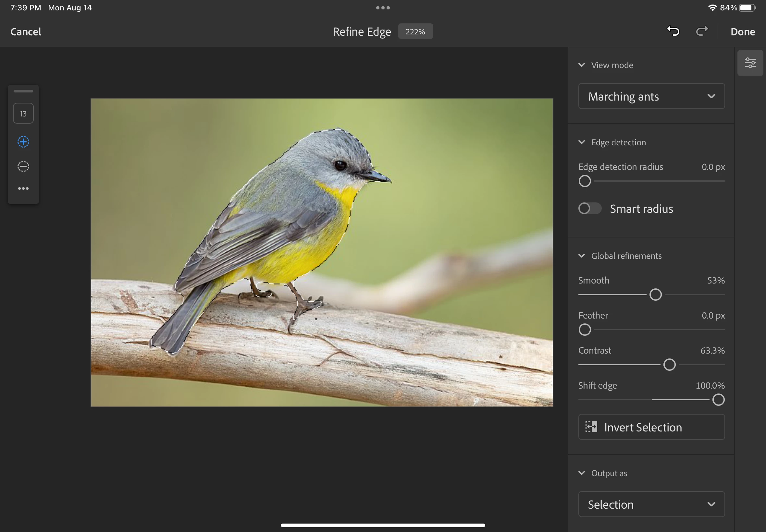The height and width of the screenshot is (532, 766).
Task: Open the Marching ants view mode dropdown
Action: tap(651, 96)
